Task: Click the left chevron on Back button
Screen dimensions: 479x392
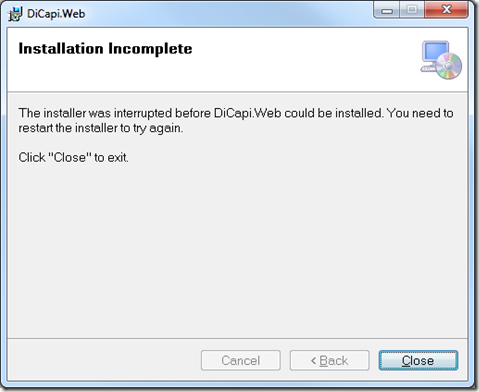Action: 313,361
